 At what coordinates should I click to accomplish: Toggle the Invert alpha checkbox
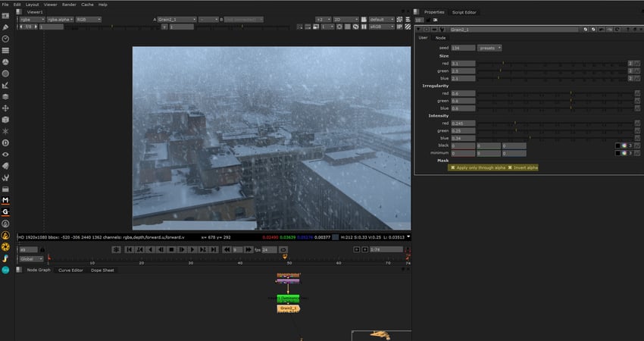click(510, 167)
